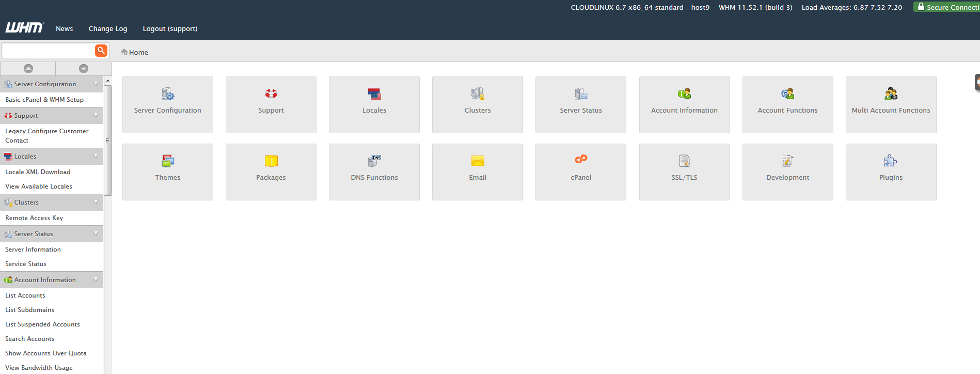
Task: Click the Packages box icon tile
Action: (x=271, y=172)
